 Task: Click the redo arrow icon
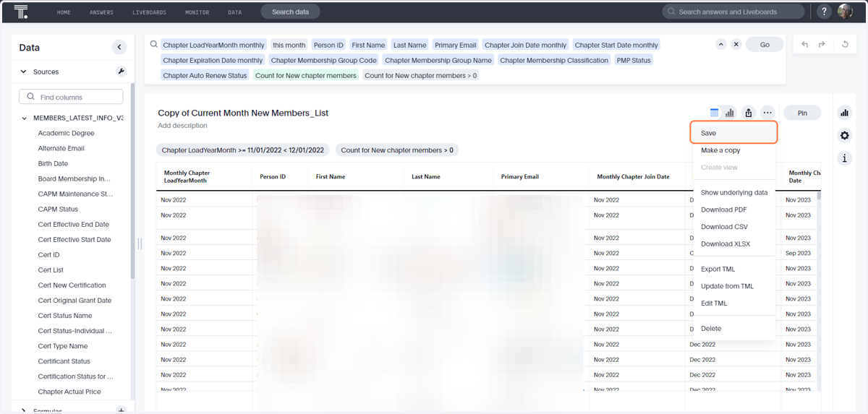point(822,44)
